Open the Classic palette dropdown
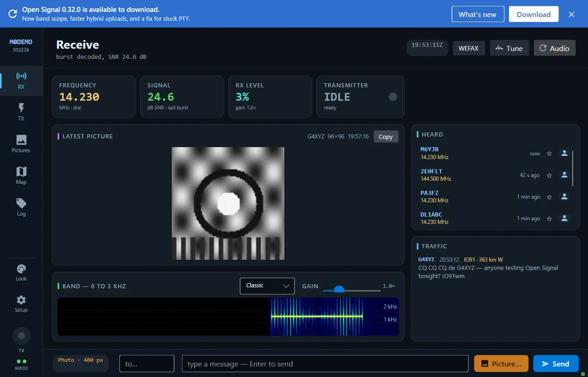588x377 pixels. [x=267, y=286]
